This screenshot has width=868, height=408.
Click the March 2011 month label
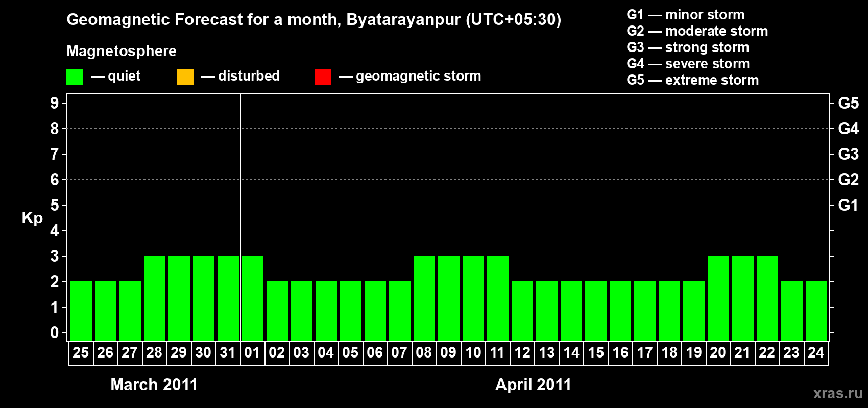click(x=154, y=385)
